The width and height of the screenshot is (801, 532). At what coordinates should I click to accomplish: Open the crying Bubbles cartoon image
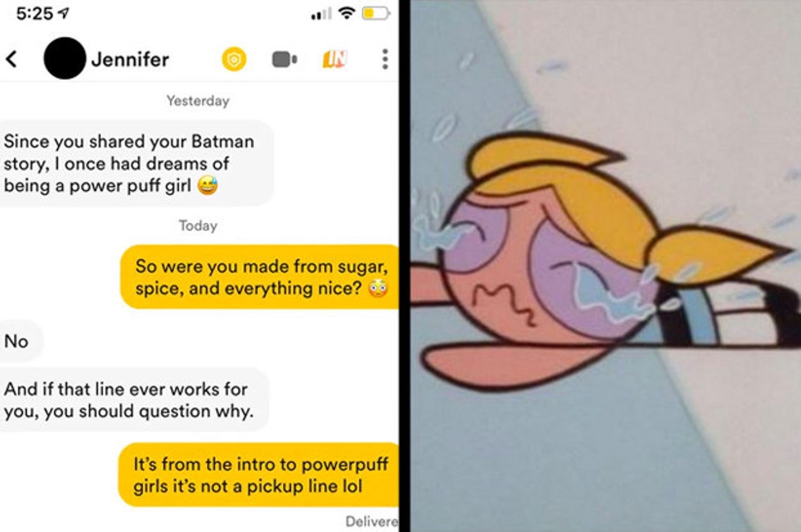(606, 266)
